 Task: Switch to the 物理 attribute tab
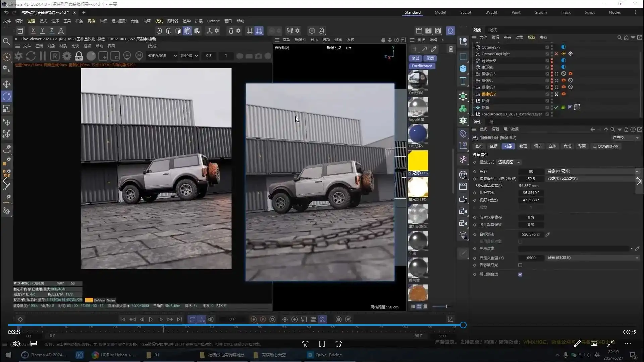(x=523, y=146)
